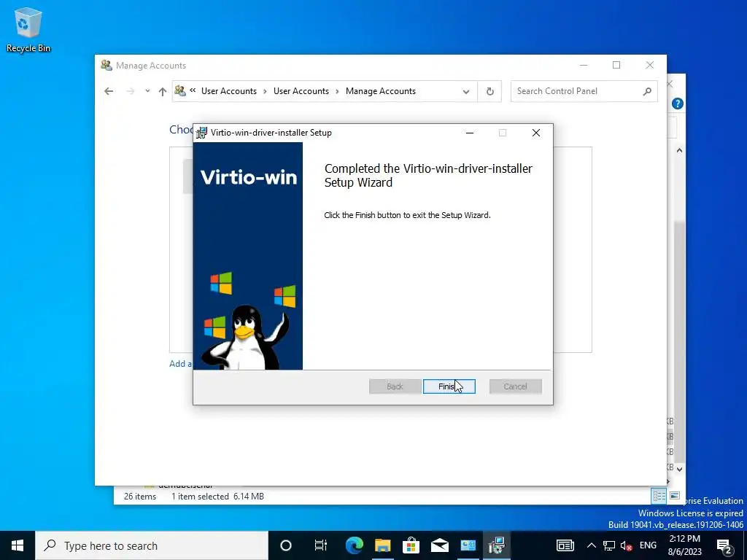Change input language ENG indicator
Image resolution: width=747 pixels, height=560 pixels.
tap(648, 545)
